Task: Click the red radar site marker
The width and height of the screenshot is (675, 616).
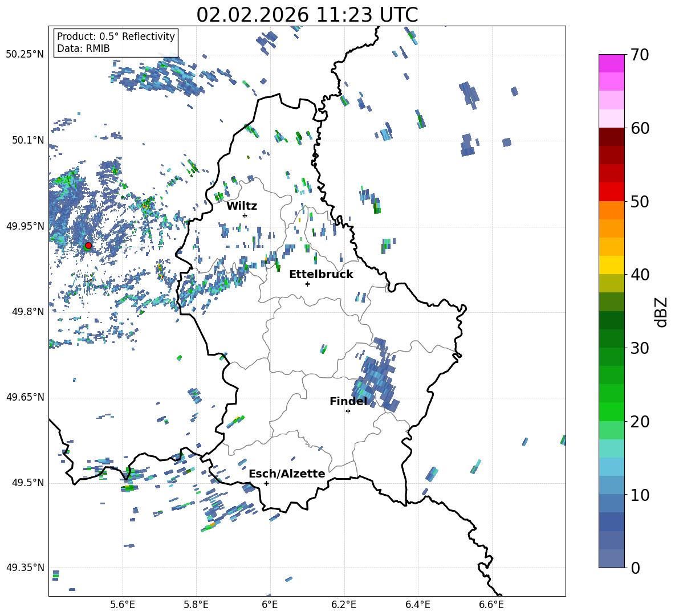Action: [x=88, y=246]
